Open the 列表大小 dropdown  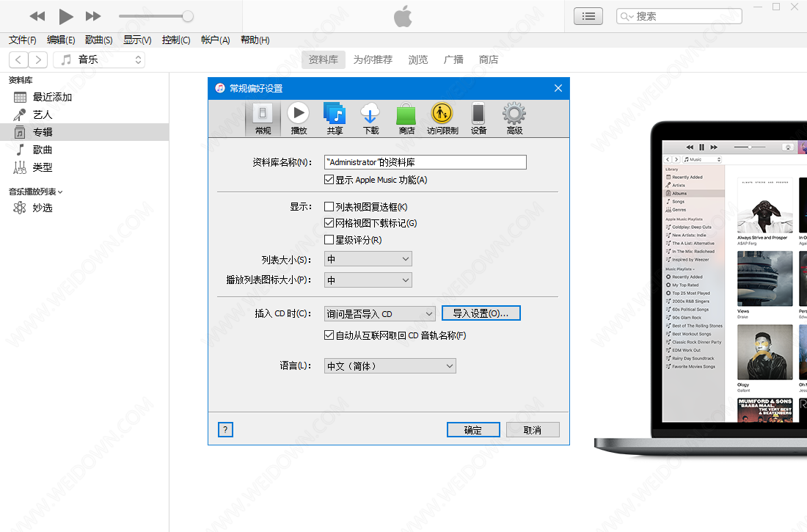(368, 259)
